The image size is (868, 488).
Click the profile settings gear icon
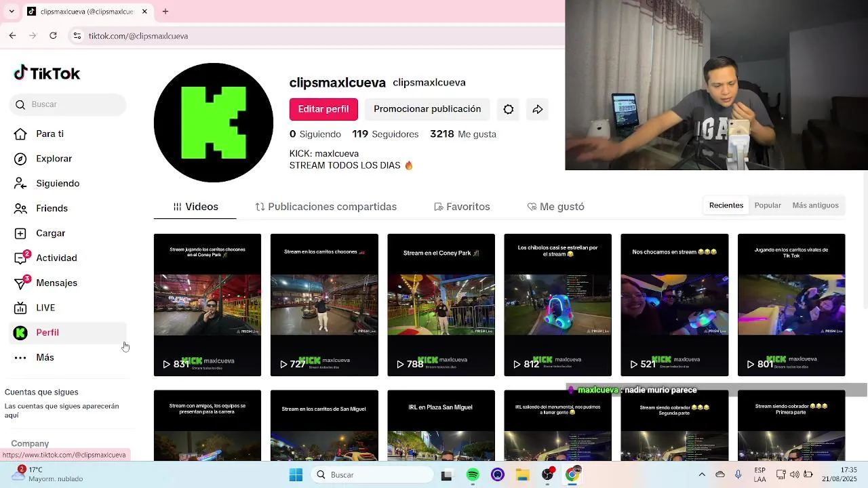[509, 109]
